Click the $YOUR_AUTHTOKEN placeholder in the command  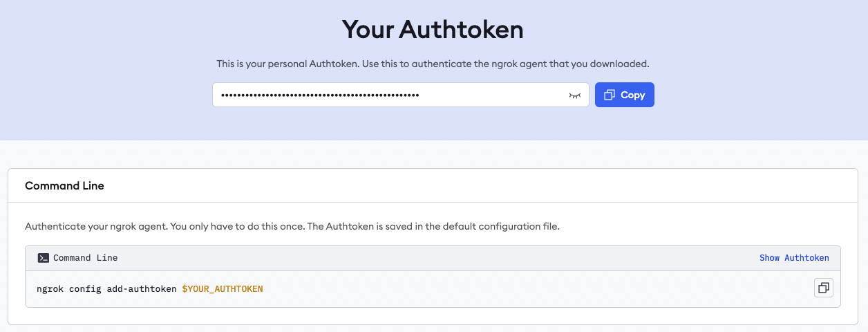[223, 288]
